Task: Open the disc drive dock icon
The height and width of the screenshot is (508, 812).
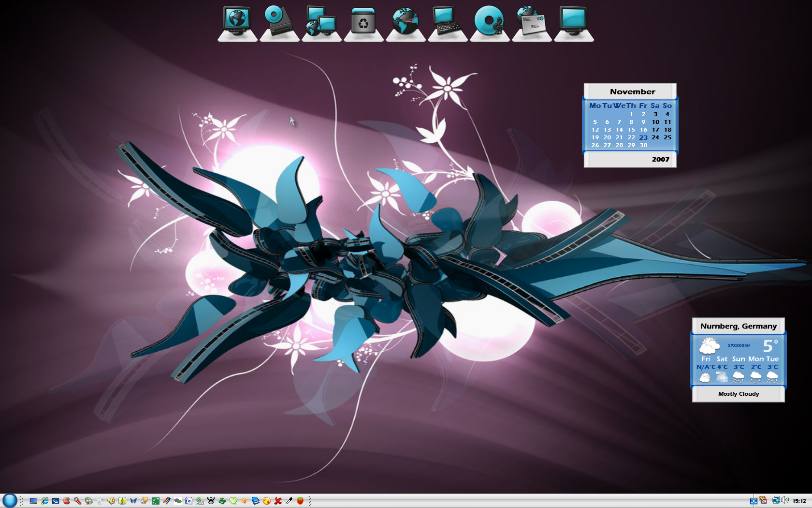Action: click(279, 23)
